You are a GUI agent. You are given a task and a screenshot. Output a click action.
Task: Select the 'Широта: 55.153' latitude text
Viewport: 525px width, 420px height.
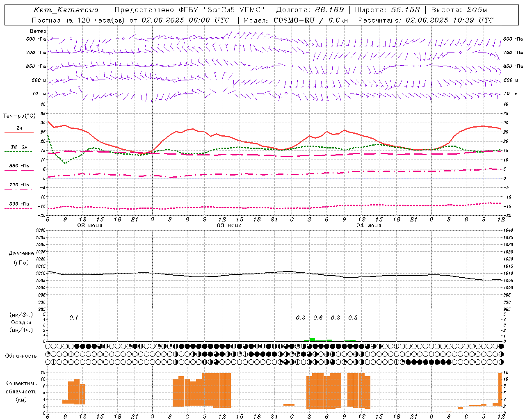388,10
